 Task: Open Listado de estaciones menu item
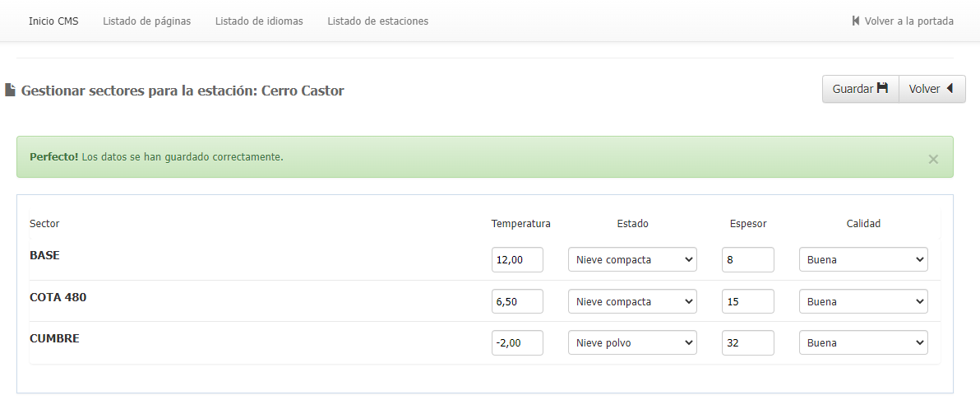(x=378, y=21)
